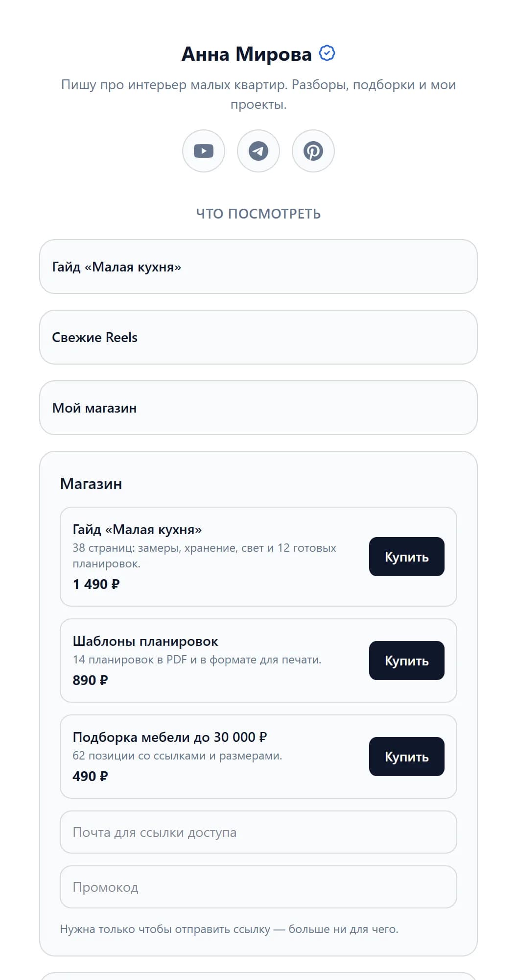Click the Анна Мирова profile name

coord(246,54)
